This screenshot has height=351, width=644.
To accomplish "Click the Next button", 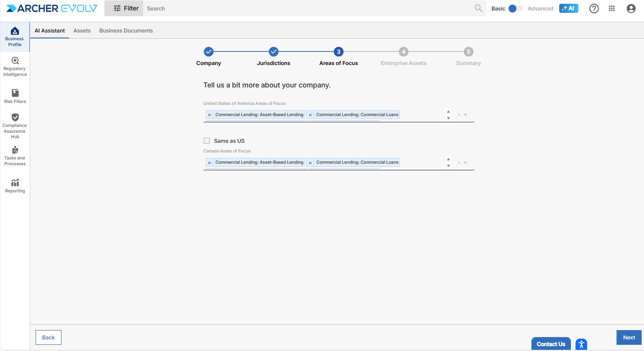I will (x=629, y=337).
